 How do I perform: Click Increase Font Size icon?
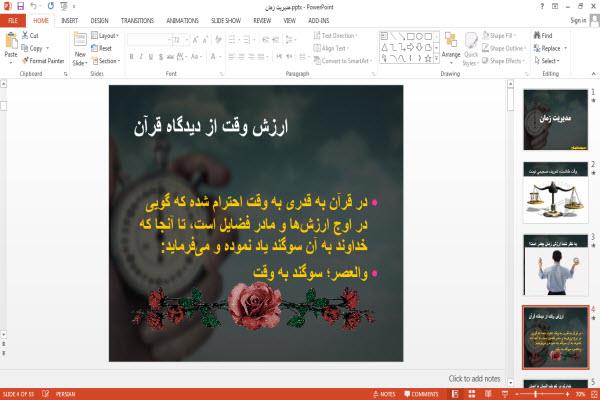(x=195, y=39)
